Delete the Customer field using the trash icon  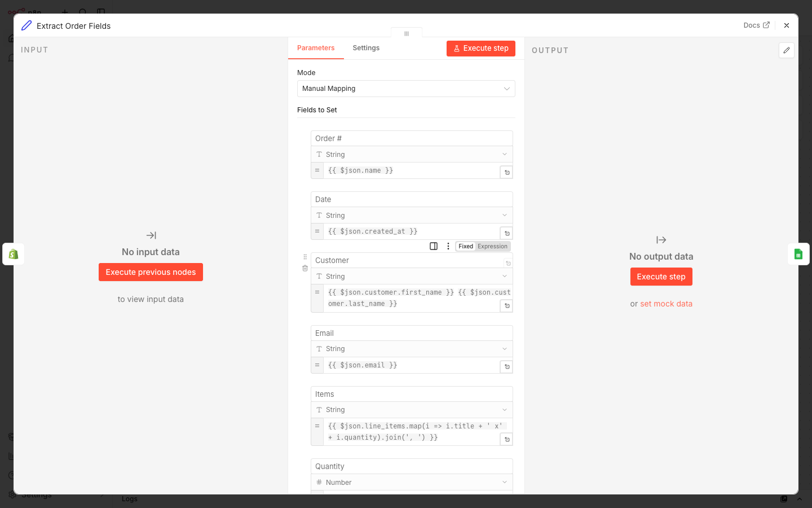[x=305, y=268]
